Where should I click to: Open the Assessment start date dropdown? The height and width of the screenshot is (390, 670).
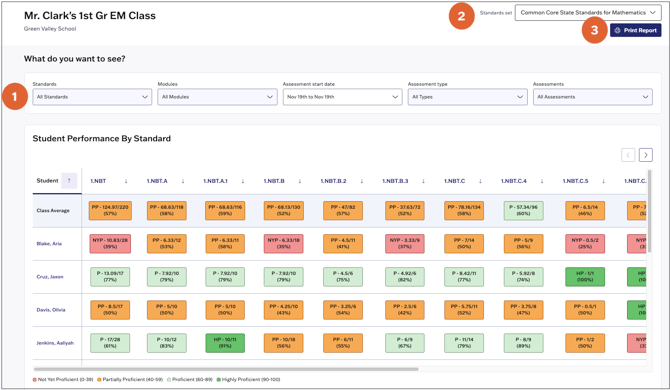(342, 97)
